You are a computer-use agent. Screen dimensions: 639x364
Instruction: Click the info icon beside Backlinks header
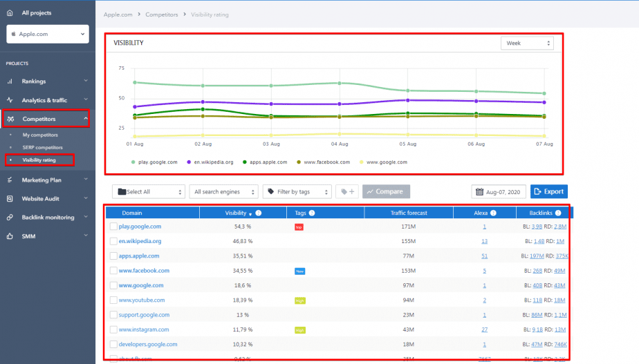[558, 213]
